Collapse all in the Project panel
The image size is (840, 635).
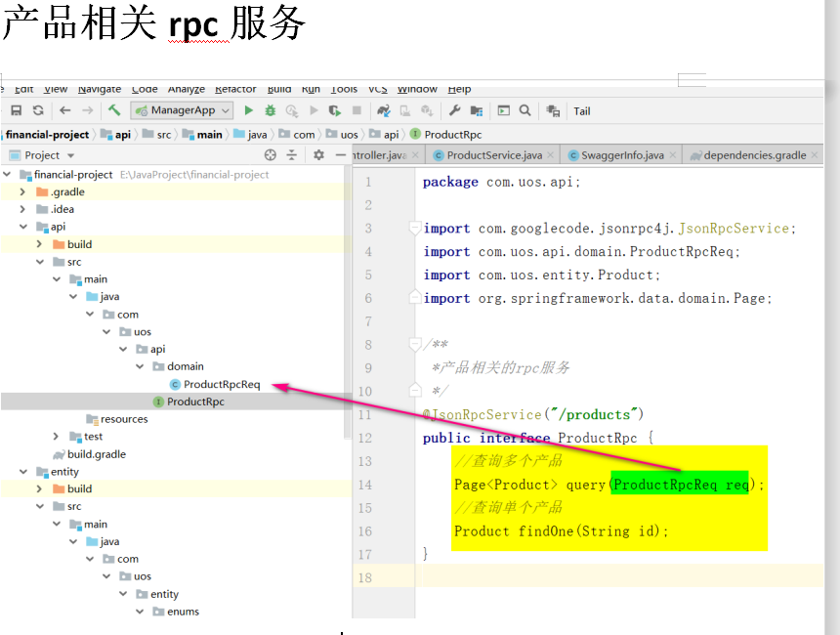tap(292, 155)
